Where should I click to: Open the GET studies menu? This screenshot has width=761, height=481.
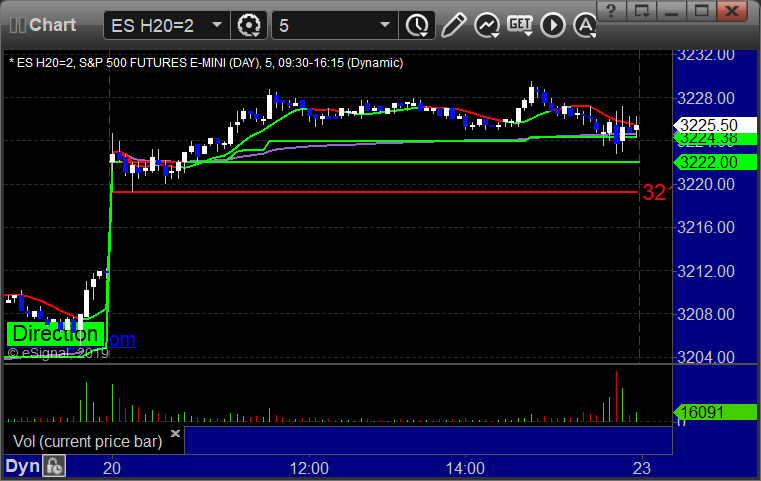[520, 25]
